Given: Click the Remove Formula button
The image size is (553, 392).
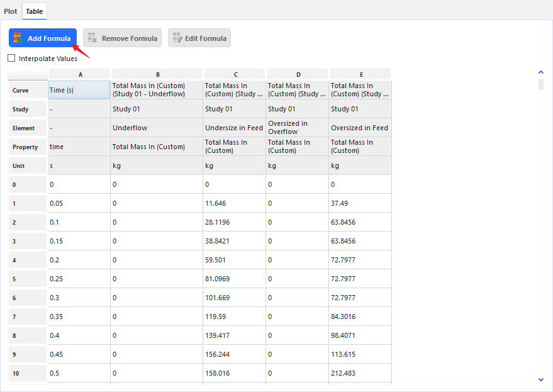Looking at the screenshot, I should pyautogui.click(x=122, y=38).
